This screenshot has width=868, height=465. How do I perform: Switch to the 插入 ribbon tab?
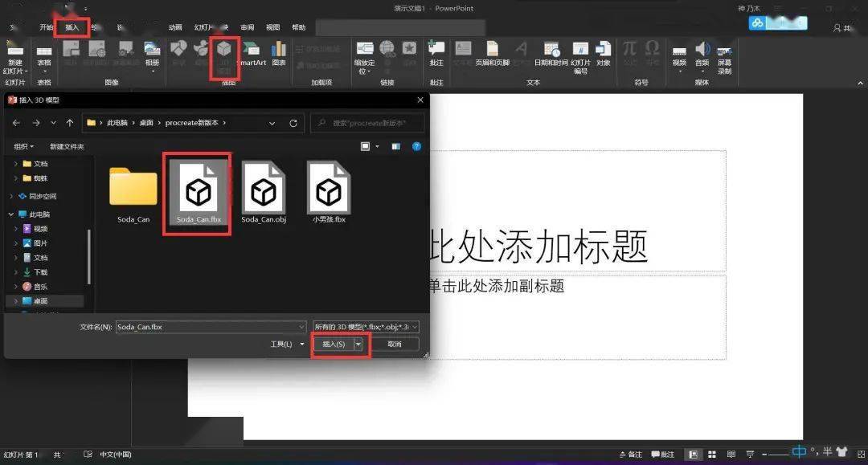coord(72,27)
